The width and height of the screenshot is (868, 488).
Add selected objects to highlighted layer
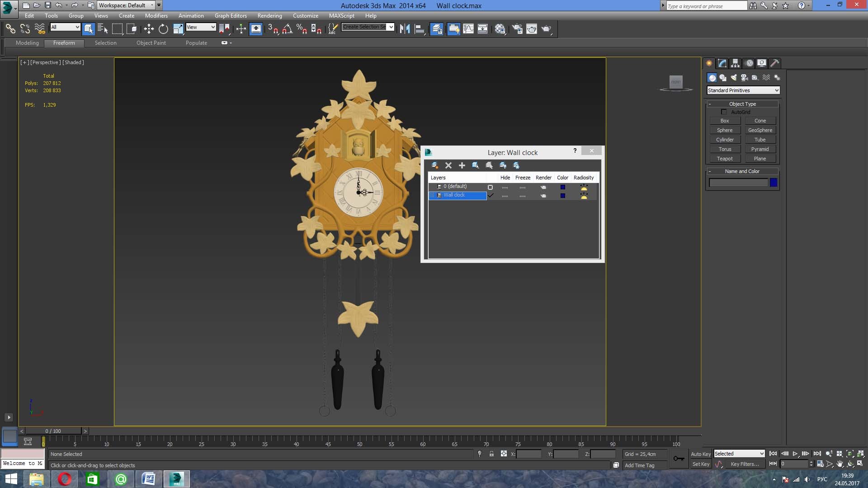coord(462,165)
